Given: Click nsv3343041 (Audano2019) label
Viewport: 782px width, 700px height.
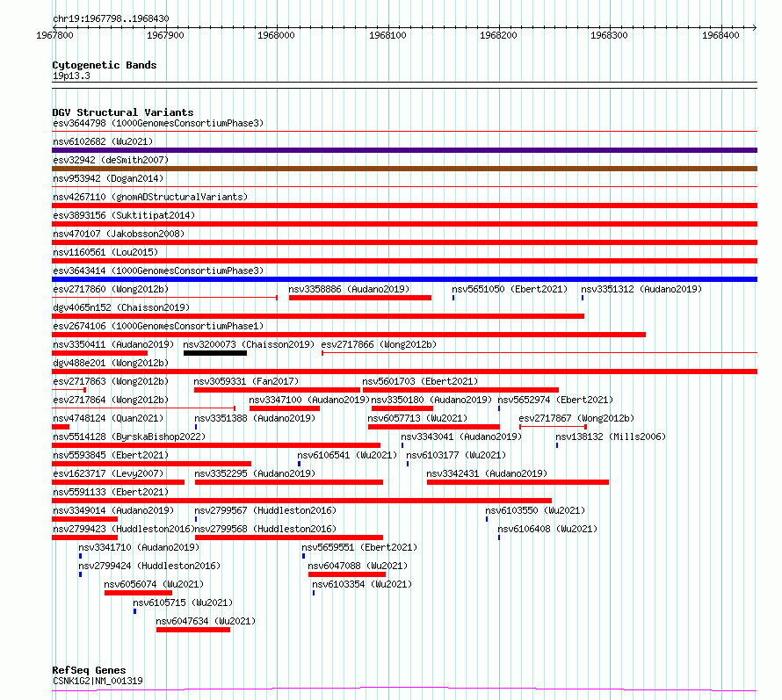Looking at the screenshot, I should [461, 437].
